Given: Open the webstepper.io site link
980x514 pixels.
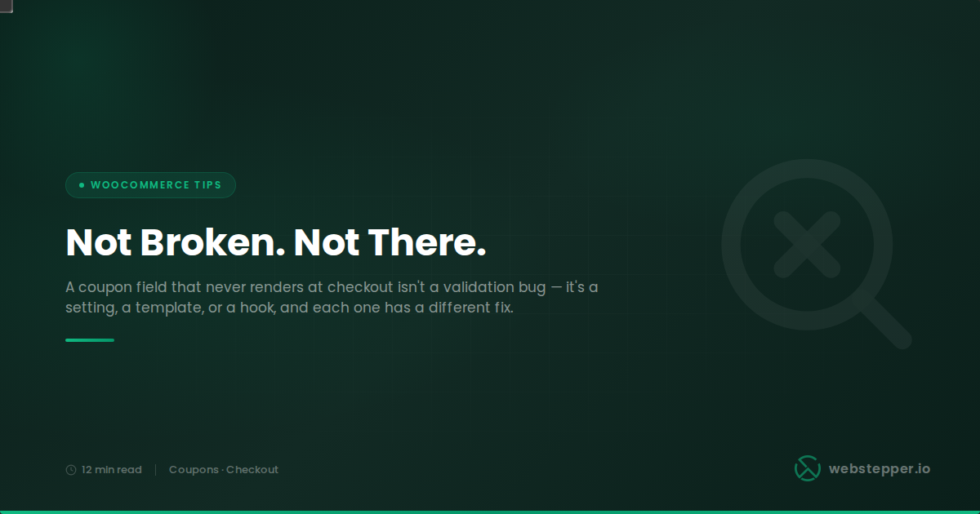Looking at the screenshot, I should pyautogui.click(x=880, y=469).
